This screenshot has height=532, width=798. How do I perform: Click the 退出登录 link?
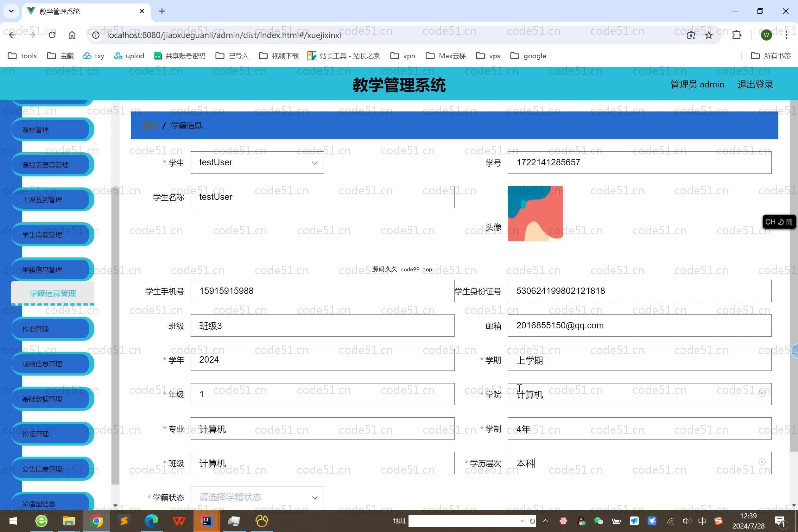point(755,84)
